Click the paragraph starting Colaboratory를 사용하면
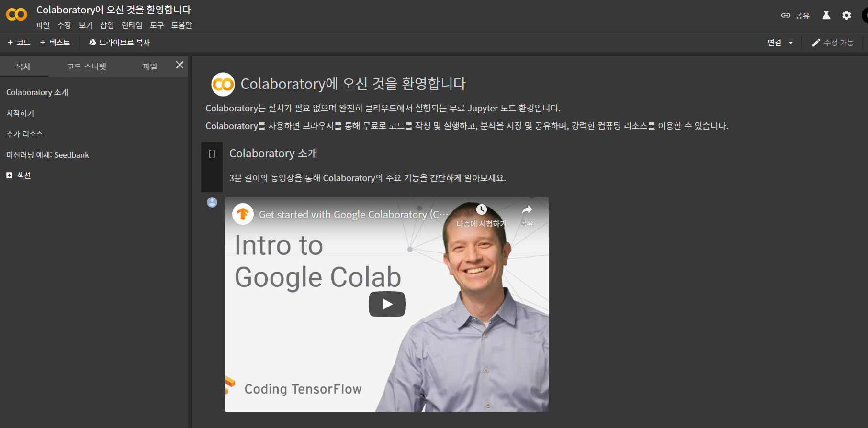This screenshot has width=868, height=428. [467, 126]
